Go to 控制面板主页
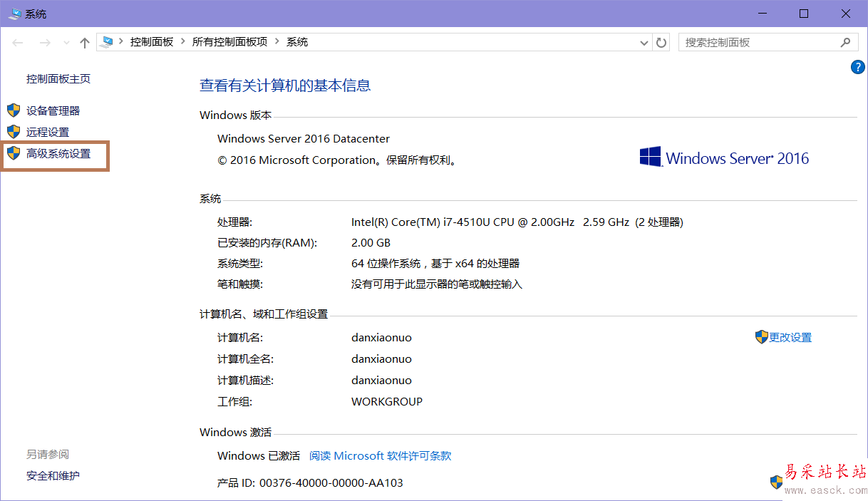868x501 pixels. pos(58,79)
